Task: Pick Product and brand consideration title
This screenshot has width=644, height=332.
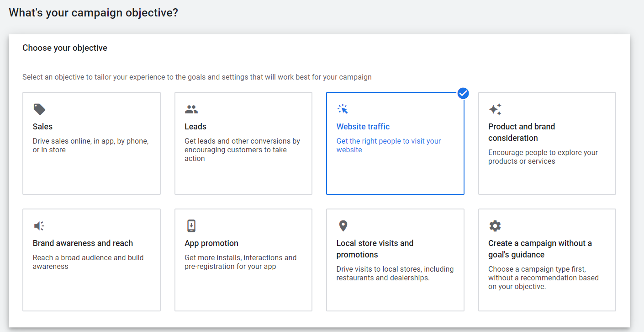Action: (x=522, y=132)
